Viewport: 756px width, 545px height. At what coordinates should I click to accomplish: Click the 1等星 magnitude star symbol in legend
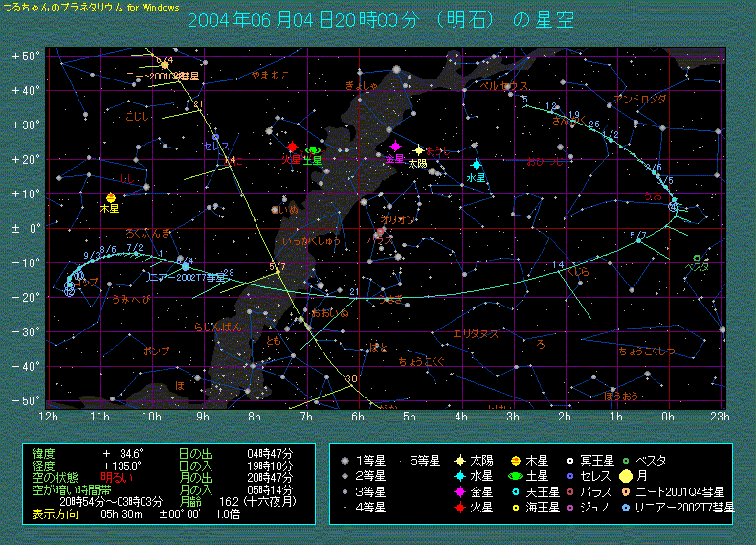pos(345,461)
